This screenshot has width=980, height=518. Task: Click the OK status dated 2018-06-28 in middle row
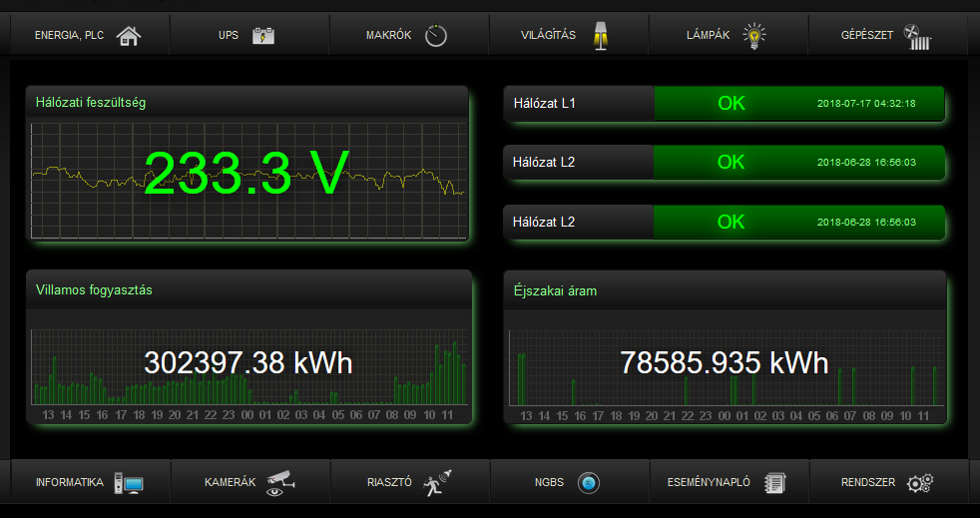732,163
